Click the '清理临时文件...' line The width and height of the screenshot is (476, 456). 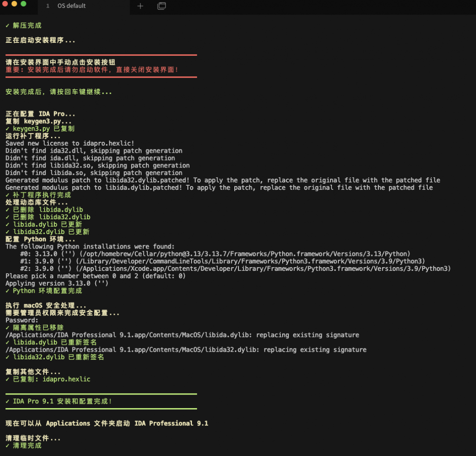[33, 438]
